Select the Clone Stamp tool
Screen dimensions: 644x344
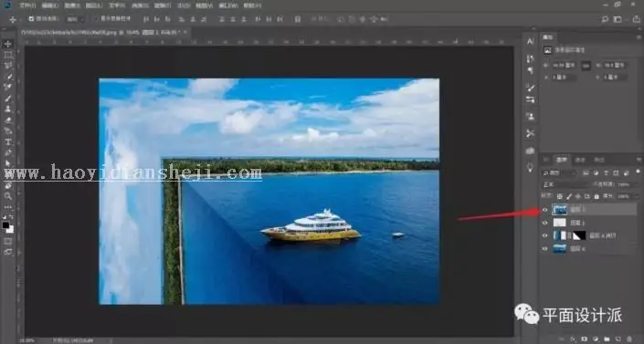(x=8, y=109)
